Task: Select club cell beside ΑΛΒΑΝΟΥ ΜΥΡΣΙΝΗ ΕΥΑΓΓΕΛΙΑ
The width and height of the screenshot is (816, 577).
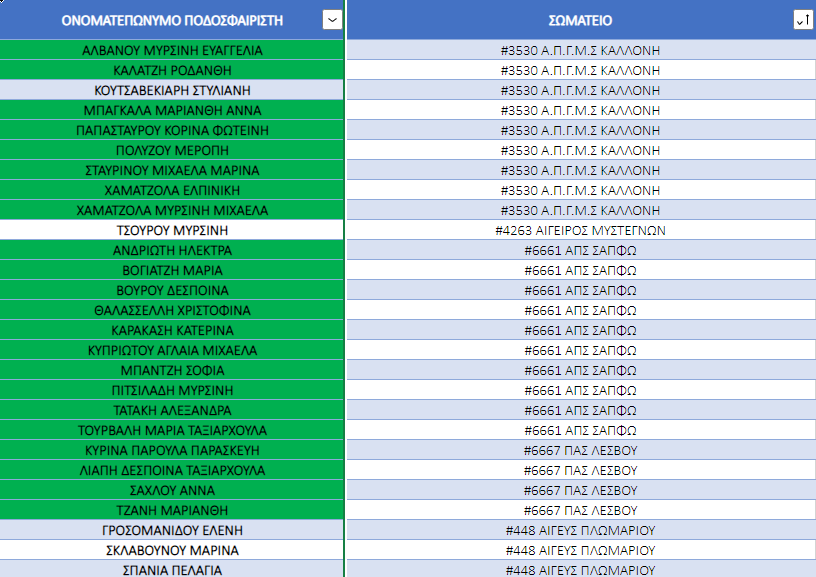Action: tap(581, 50)
